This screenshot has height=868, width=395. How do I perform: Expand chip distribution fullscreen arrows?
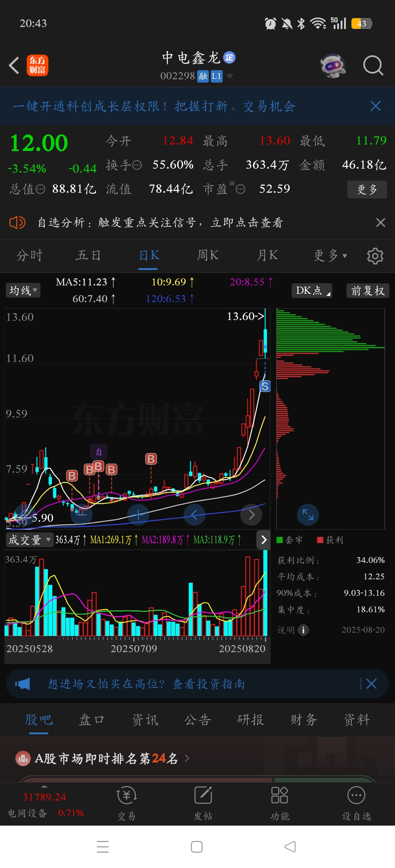pos(308,515)
